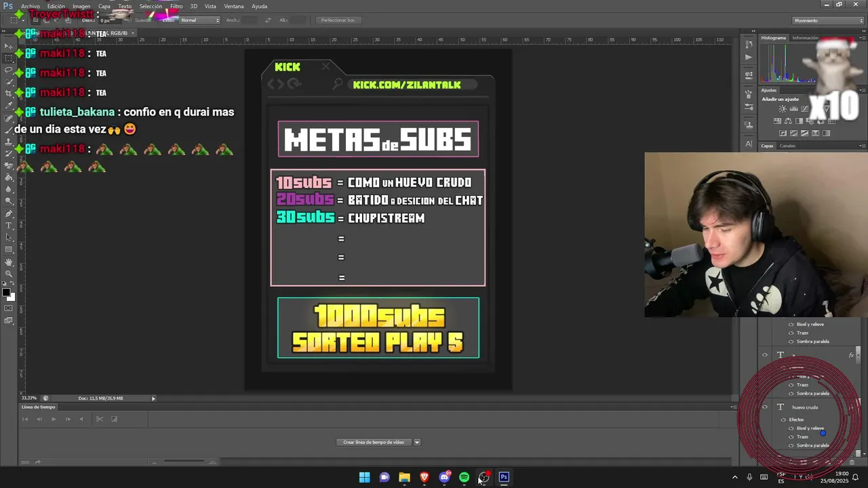Hide the huevo crudo text layer
The height and width of the screenshot is (488, 868).
click(765, 407)
